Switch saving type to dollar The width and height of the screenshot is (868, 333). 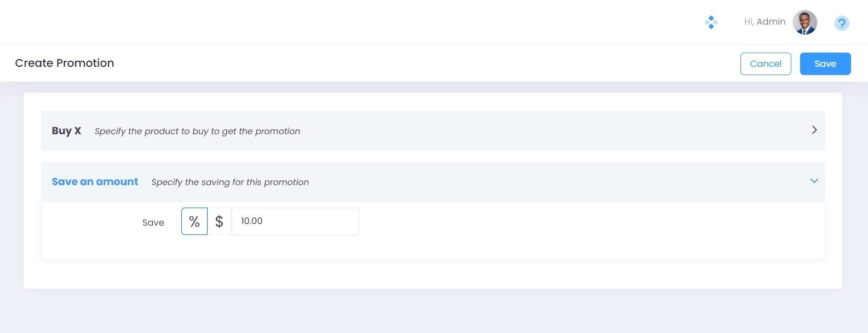click(219, 221)
